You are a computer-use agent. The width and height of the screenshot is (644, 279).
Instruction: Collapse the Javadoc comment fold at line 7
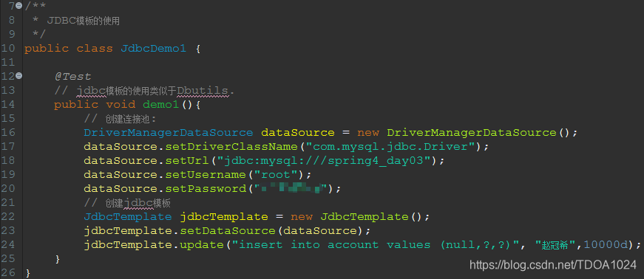[x=19, y=6]
